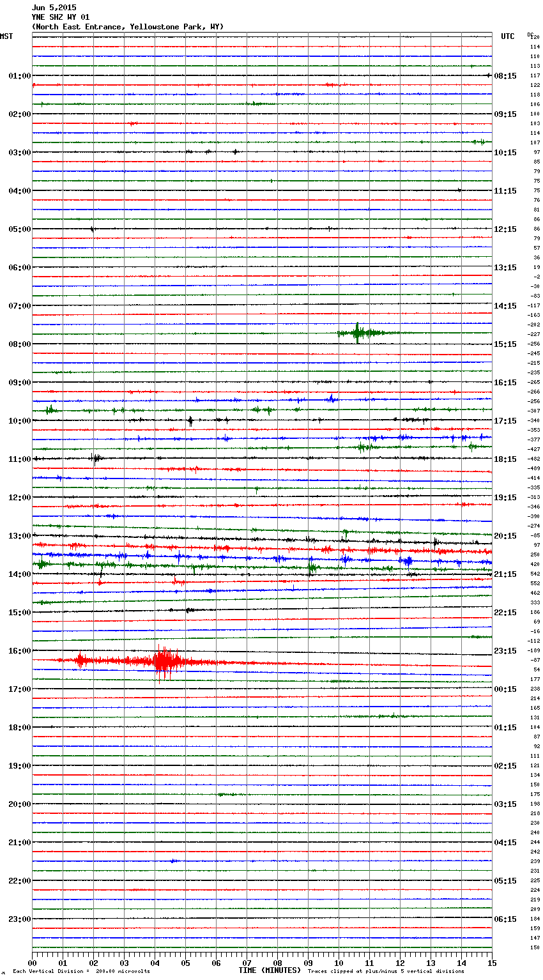The width and height of the screenshot is (543, 980).
Task: Click the 'TIME (MINUTES)' axis title
Action: click(x=270, y=970)
